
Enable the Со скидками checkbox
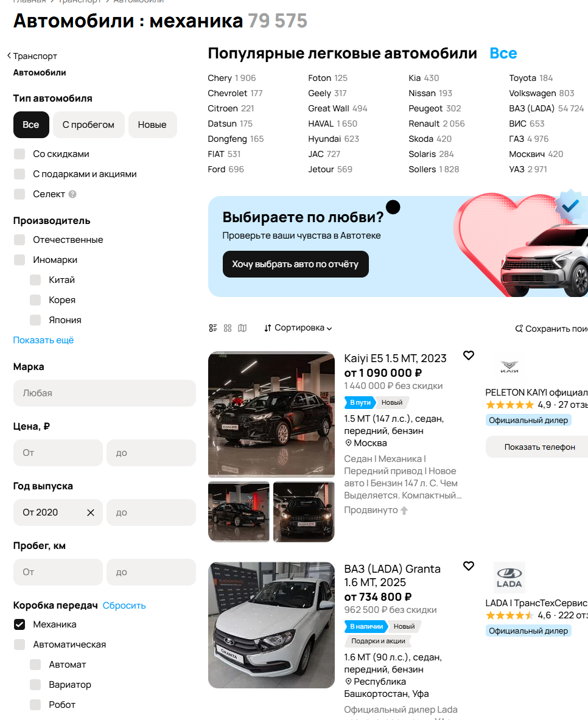point(19,154)
